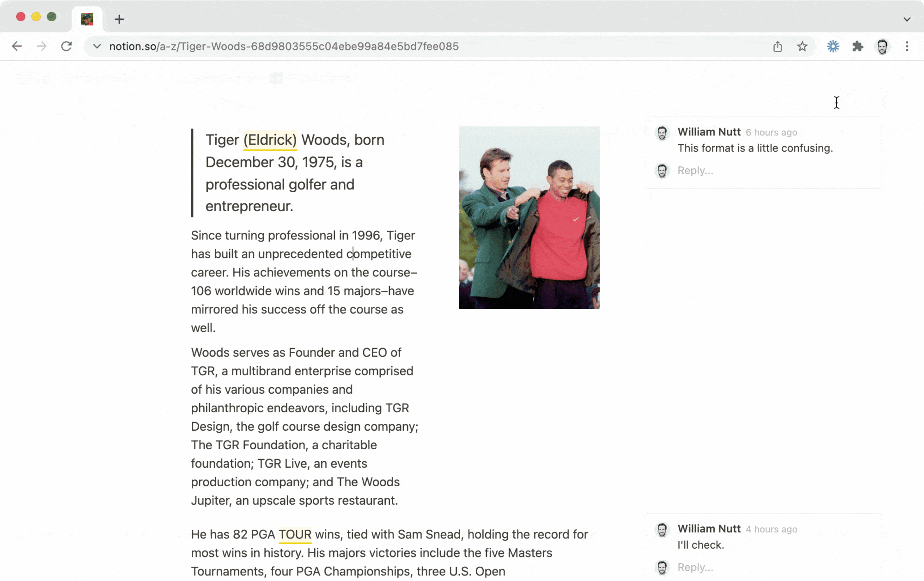The width and height of the screenshot is (924, 581).
Task: Open the Chrome three-dot menu
Action: (x=907, y=46)
